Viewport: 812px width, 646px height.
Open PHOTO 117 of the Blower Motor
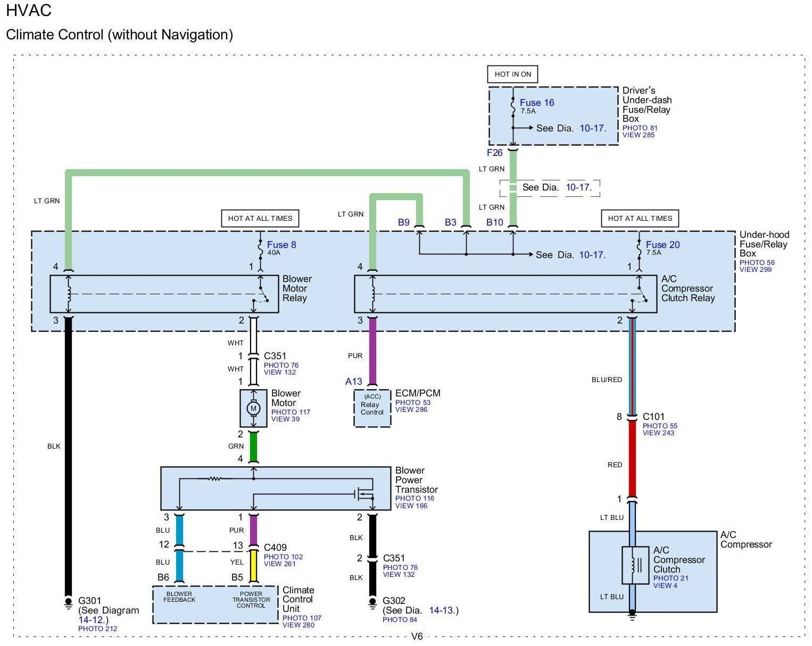click(291, 412)
